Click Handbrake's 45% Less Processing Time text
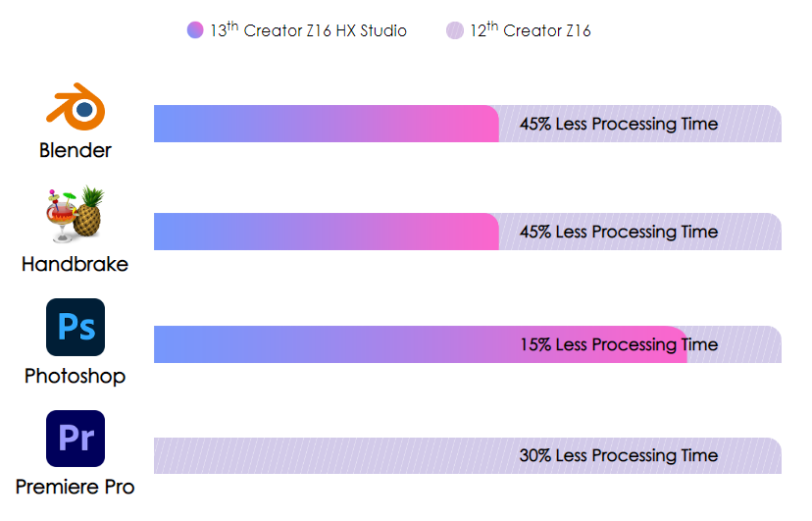812x521 pixels. coord(619,232)
